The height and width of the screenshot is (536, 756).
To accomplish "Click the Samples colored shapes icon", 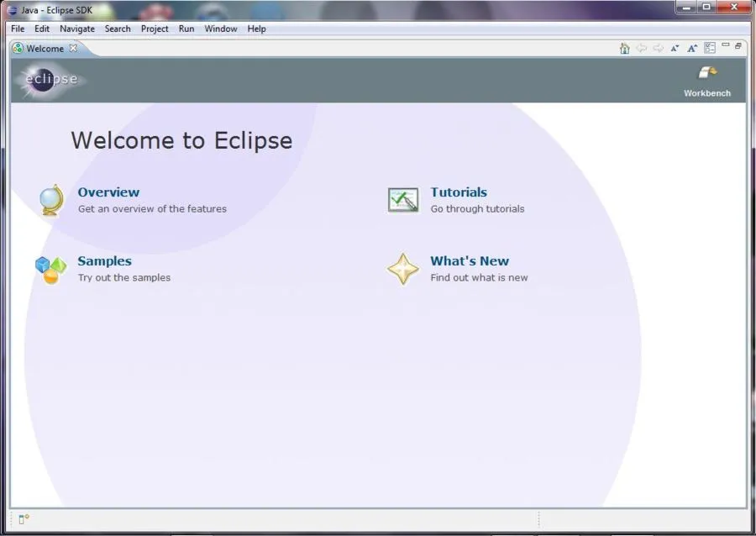I will click(50, 270).
